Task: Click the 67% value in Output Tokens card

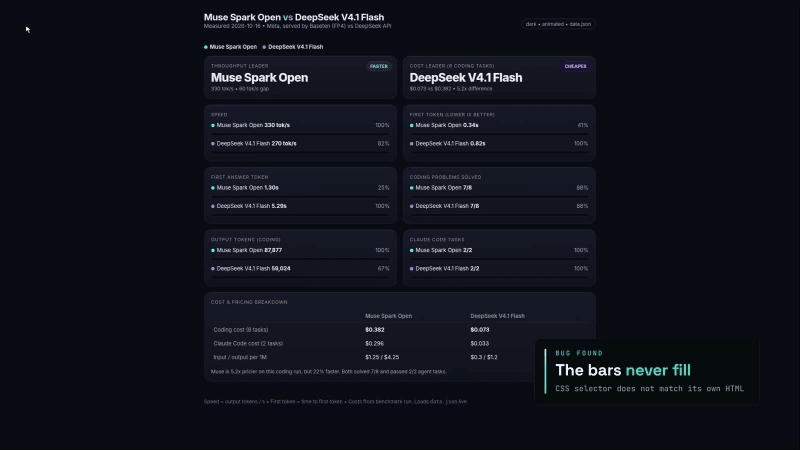Action: click(383, 268)
